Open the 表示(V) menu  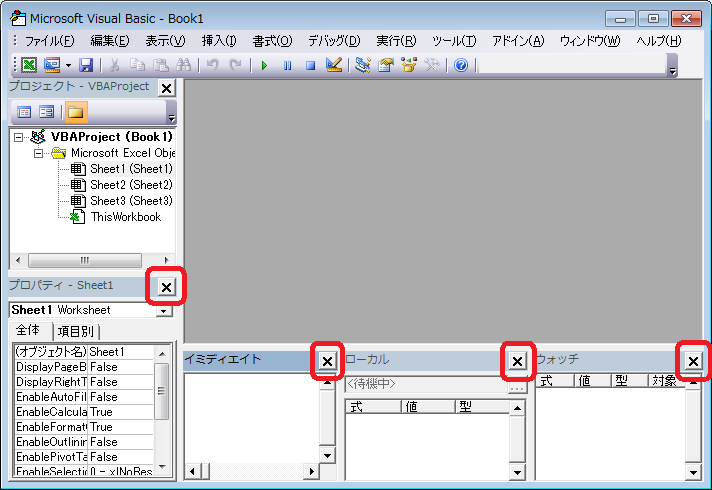165,41
